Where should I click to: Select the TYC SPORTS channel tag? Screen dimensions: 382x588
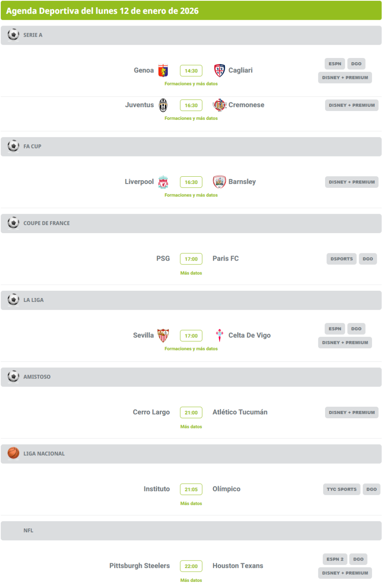pos(342,489)
